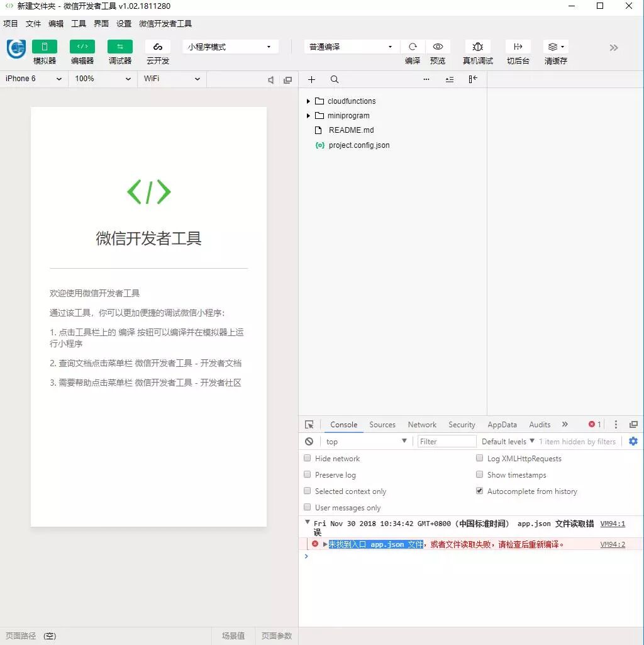The height and width of the screenshot is (645, 644).
Task: Click the sort/collapse list icon in file tree
Action: click(x=450, y=79)
